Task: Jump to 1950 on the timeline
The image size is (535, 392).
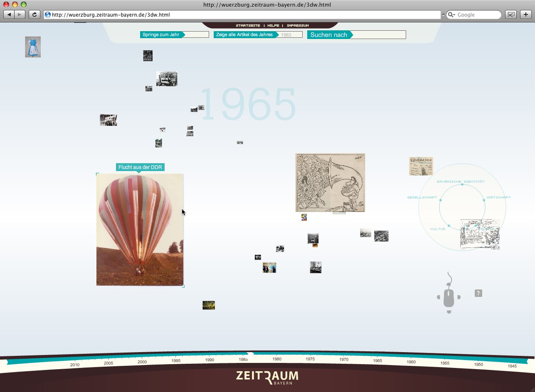Action: point(478,365)
